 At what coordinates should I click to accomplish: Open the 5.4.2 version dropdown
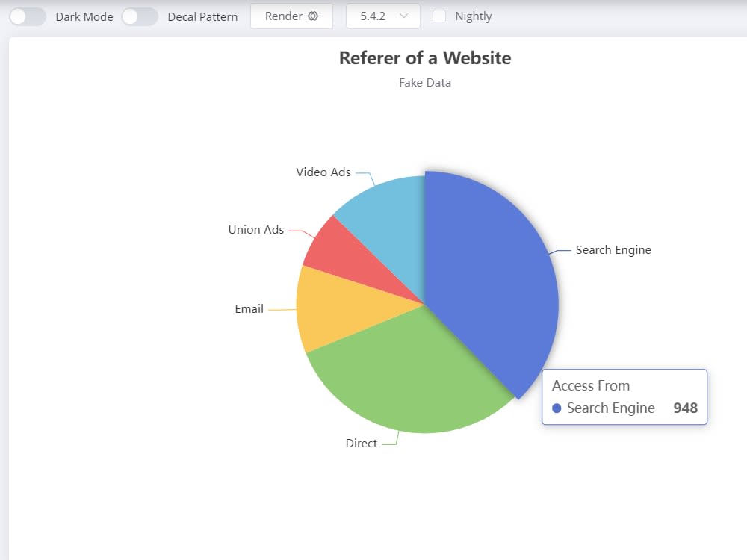tap(382, 16)
